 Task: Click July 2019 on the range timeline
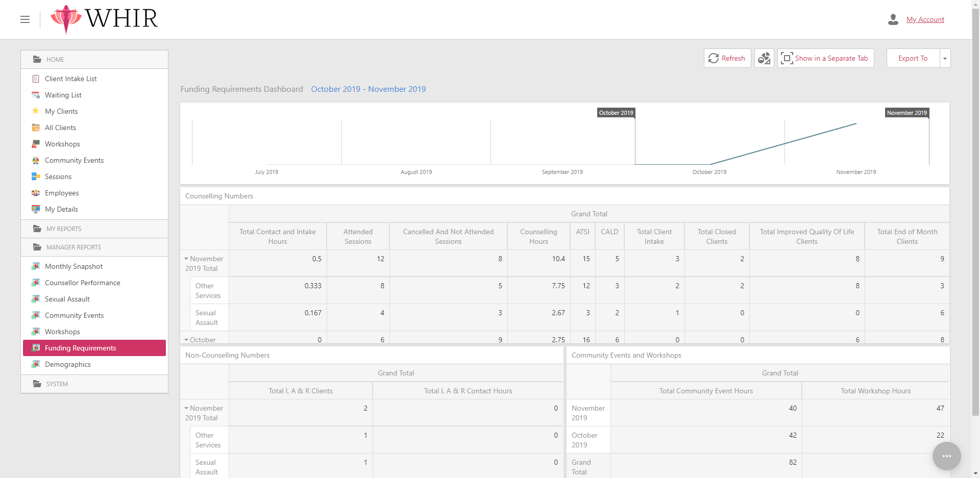(x=266, y=172)
